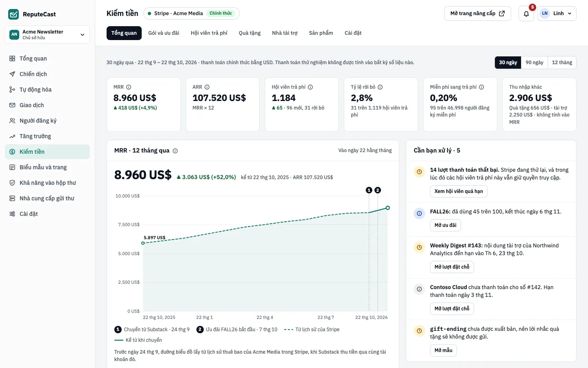Click the Tự động hóa workflow icon

coord(12,90)
